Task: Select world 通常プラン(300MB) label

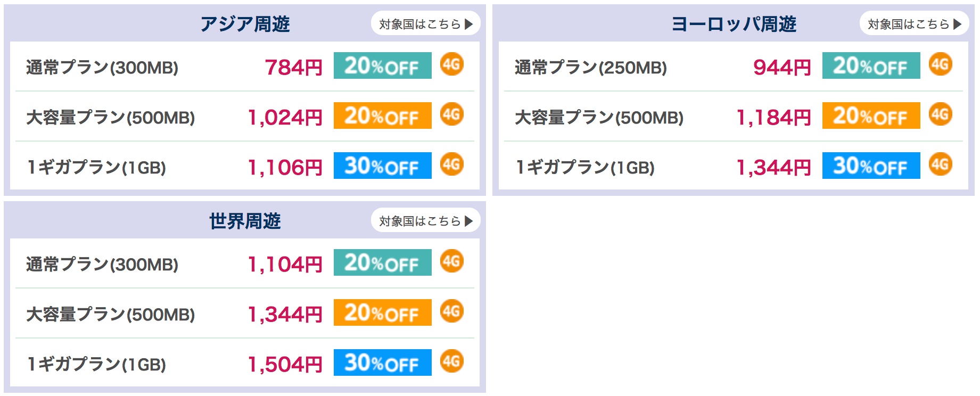Action: (102, 265)
